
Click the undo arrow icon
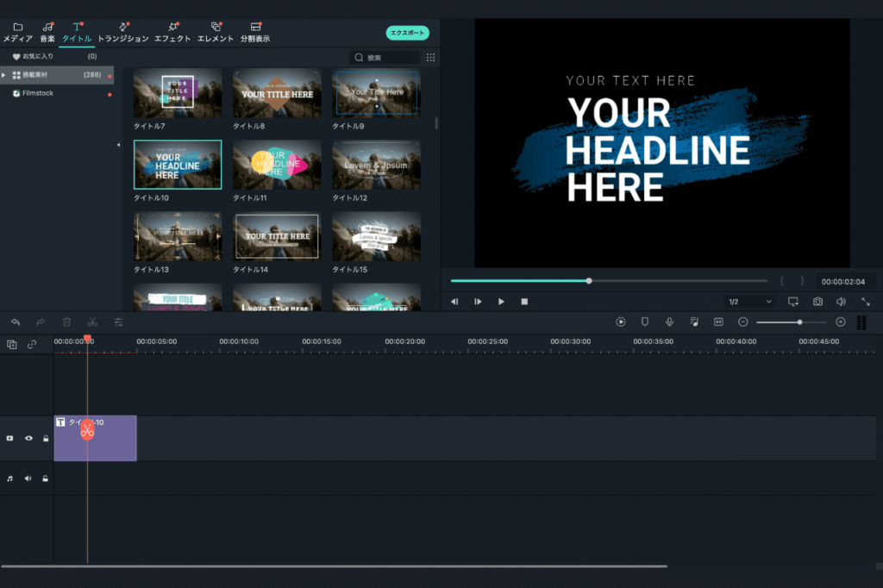16,322
